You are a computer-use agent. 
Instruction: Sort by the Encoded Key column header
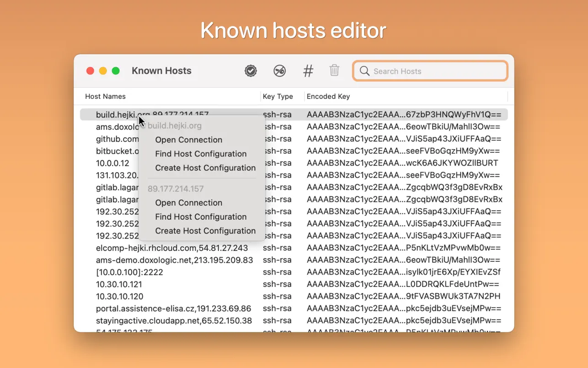328,97
